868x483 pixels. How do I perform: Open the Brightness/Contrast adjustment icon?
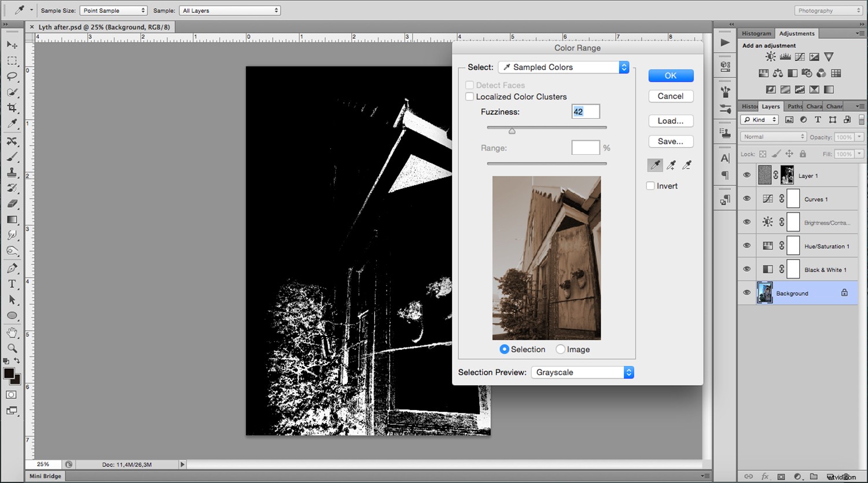click(x=770, y=56)
